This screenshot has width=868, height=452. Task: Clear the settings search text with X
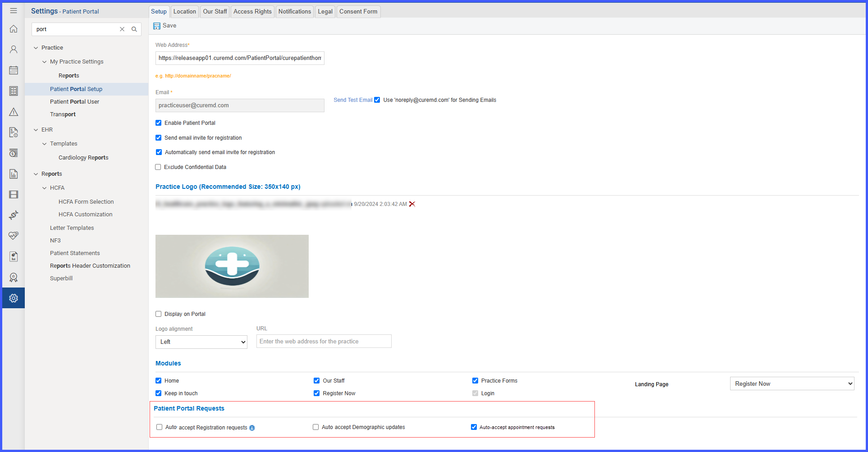pos(122,29)
